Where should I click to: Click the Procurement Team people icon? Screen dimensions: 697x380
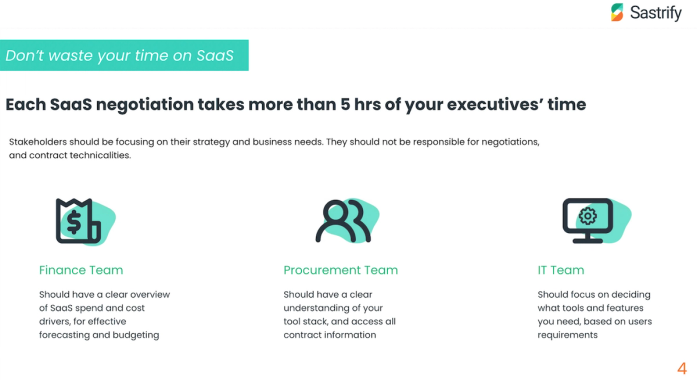pyautogui.click(x=343, y=221)
